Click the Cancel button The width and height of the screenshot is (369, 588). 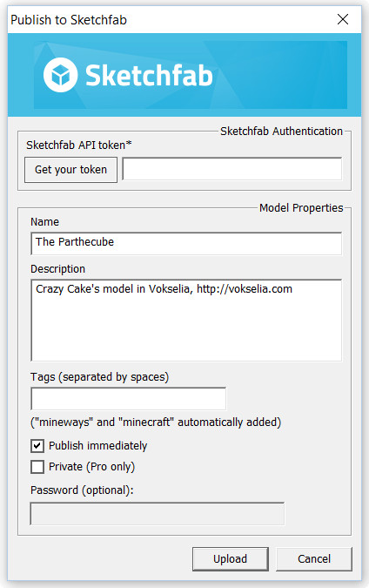tap(314, 559)
